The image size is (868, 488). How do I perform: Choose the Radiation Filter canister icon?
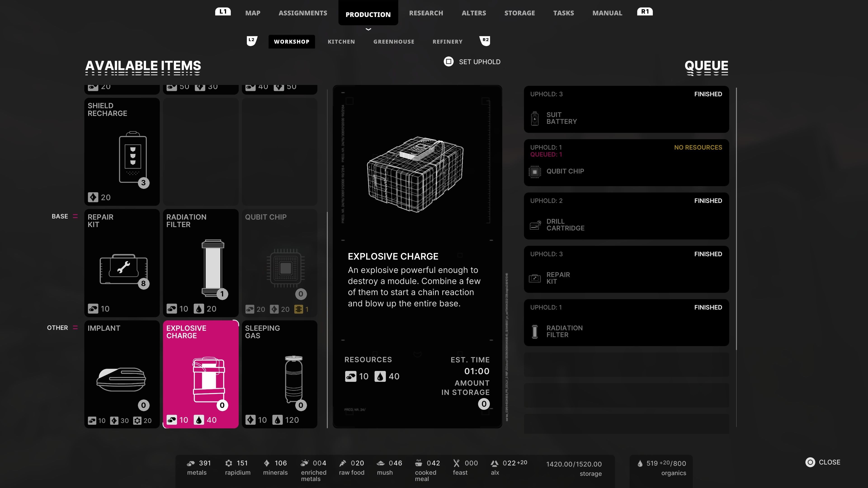pos(213,268)
